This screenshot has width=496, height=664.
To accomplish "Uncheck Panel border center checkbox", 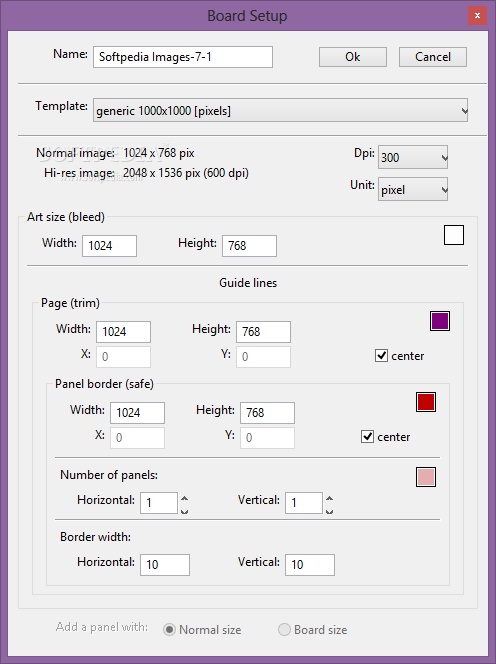I will click(367, 437).
